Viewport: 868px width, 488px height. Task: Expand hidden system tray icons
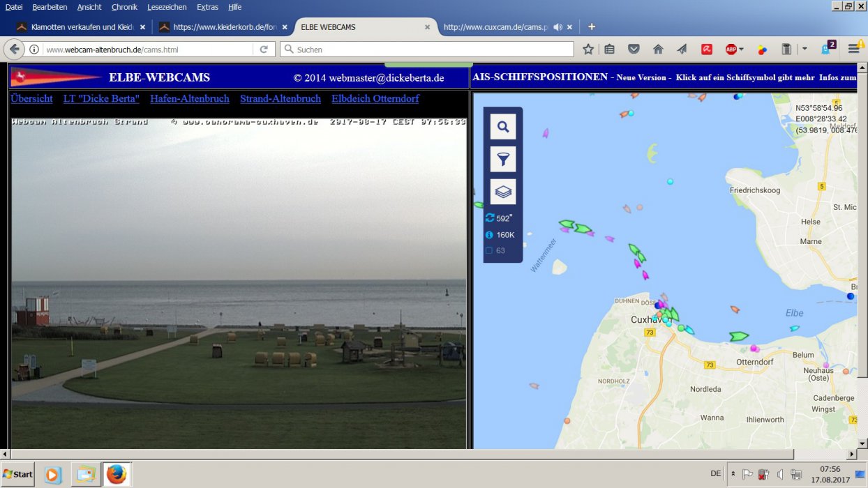pos(733,474)
